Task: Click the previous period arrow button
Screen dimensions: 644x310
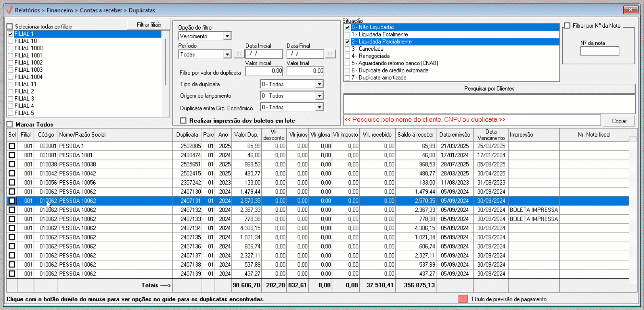Action: pos(239,54)
